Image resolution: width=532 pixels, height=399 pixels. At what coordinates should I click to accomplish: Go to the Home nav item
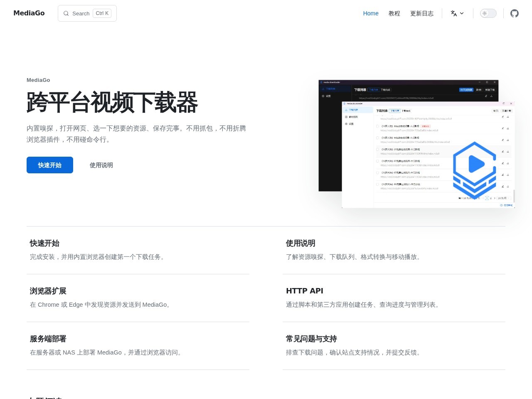click(x=371, y=13)
